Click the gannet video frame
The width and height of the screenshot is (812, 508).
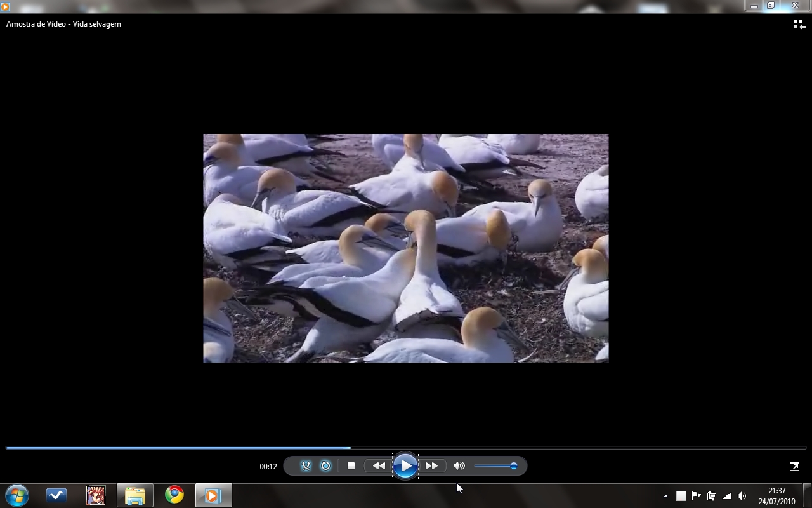pos(406,248)
